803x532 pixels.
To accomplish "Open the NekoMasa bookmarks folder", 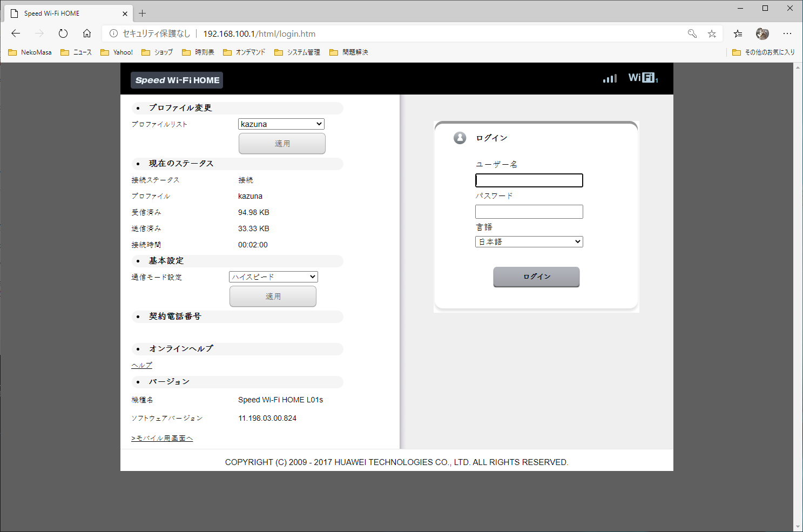I will (x=30, y=52).
